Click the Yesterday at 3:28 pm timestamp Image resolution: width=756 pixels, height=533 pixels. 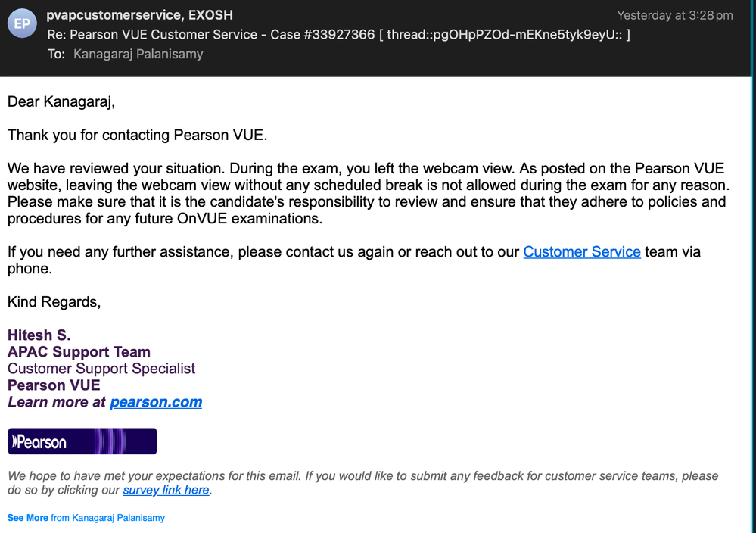pos(674,15)
